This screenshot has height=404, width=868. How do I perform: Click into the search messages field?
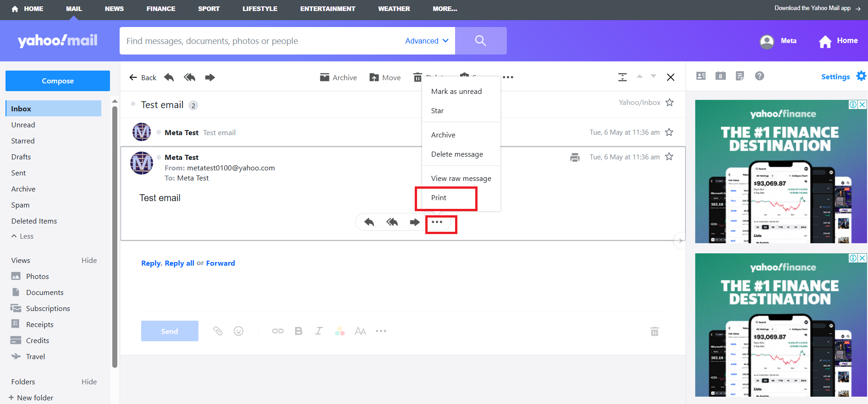[261, 41]
